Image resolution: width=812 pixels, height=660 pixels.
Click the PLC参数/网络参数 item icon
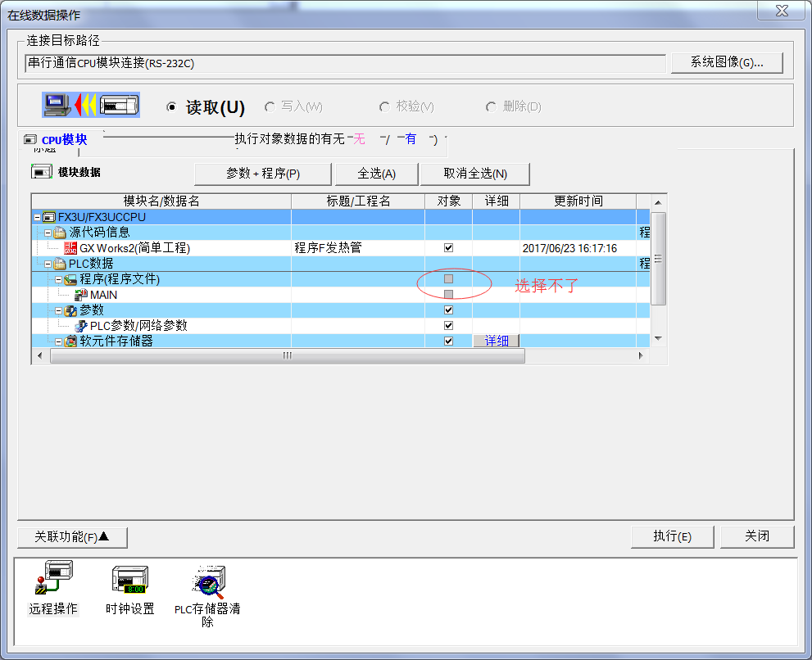click(x=80, y=326)
